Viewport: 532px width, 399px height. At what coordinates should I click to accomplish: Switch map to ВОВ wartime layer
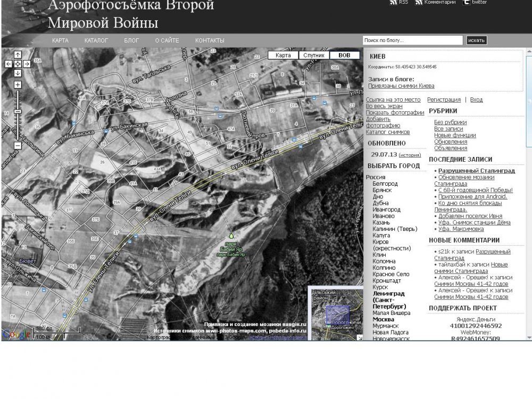coord(344,55)
